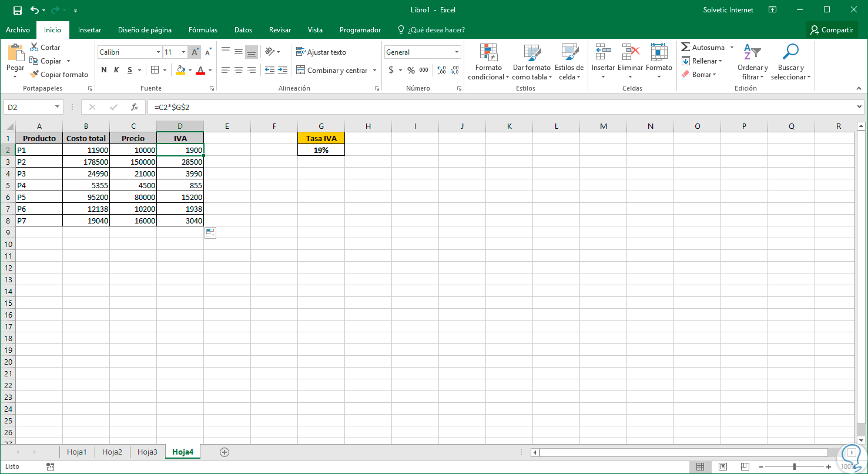The width and height of the screenshot is (868, 474).
Task: Open the Auto Fill Options smart tag
Action: coord(210,233)
